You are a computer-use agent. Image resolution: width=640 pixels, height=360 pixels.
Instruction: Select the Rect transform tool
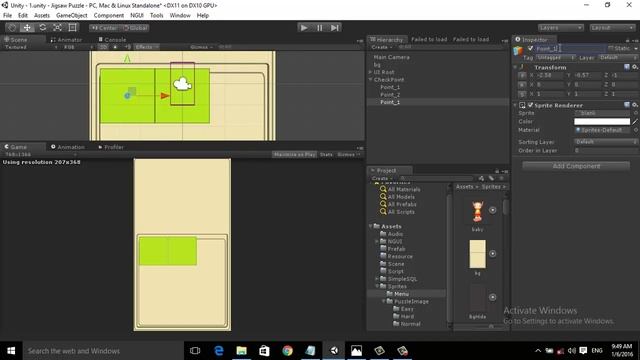coord(73,28)
